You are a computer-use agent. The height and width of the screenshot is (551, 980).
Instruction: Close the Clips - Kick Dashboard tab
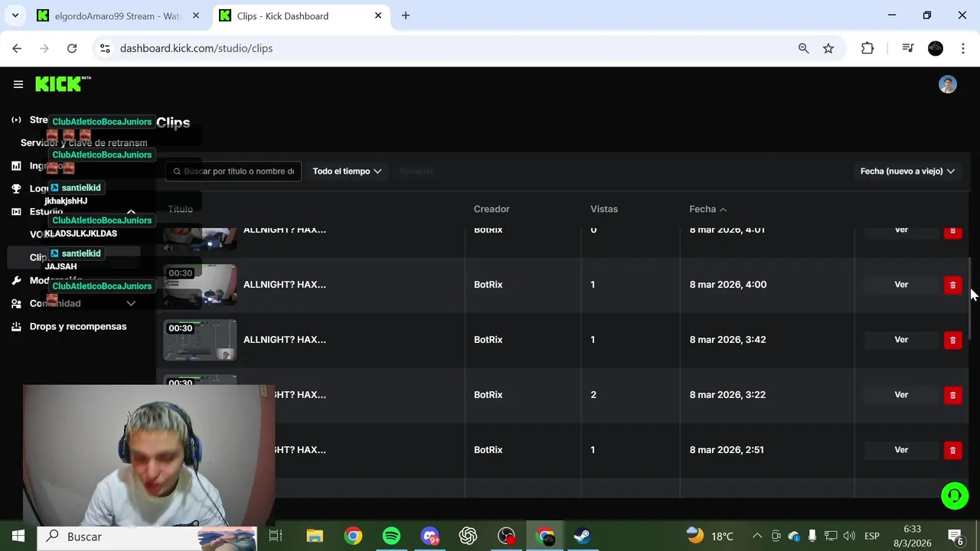click(x=378, y=15)
